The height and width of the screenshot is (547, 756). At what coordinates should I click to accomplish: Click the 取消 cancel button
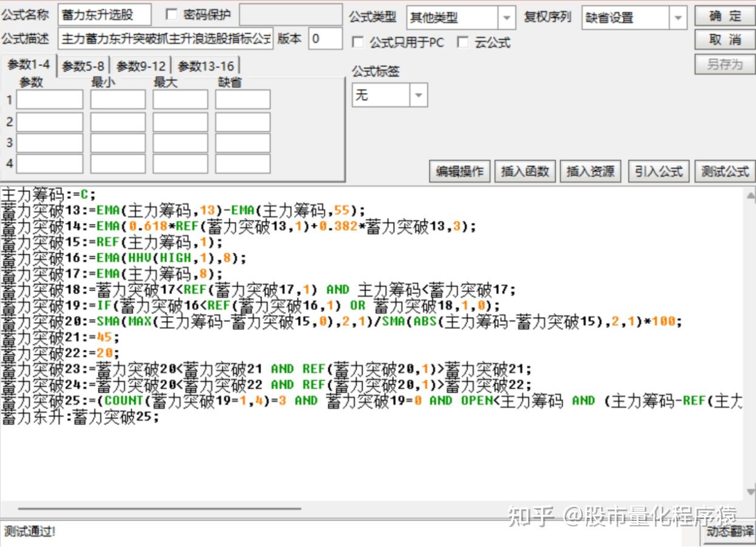point(724,40)
